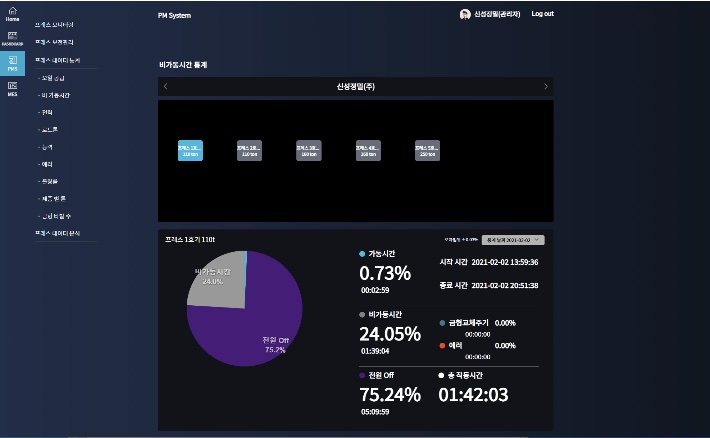The height and width of the screenshot is (438, 710).
Task: Click the uptime duration 00:02:59
Action: [x=375, y=290]
